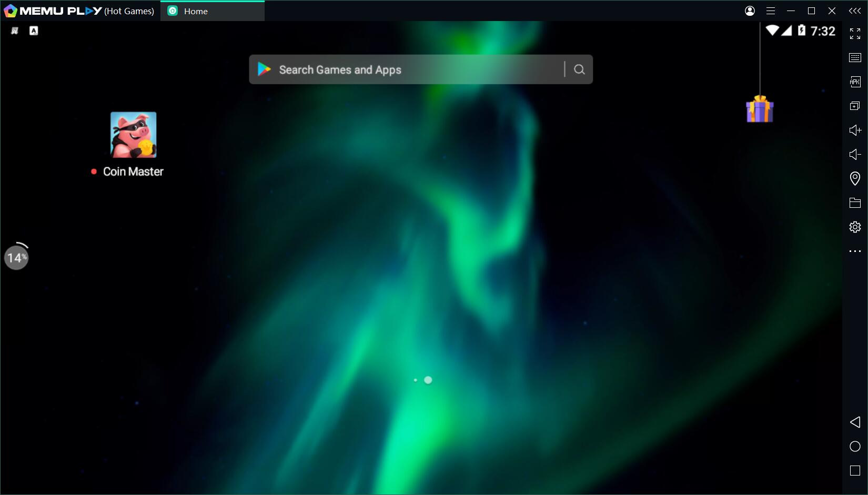Toggle fullscreen mode in the sidebar
Screen dimensions: 868x495
[x=855, y=34]
